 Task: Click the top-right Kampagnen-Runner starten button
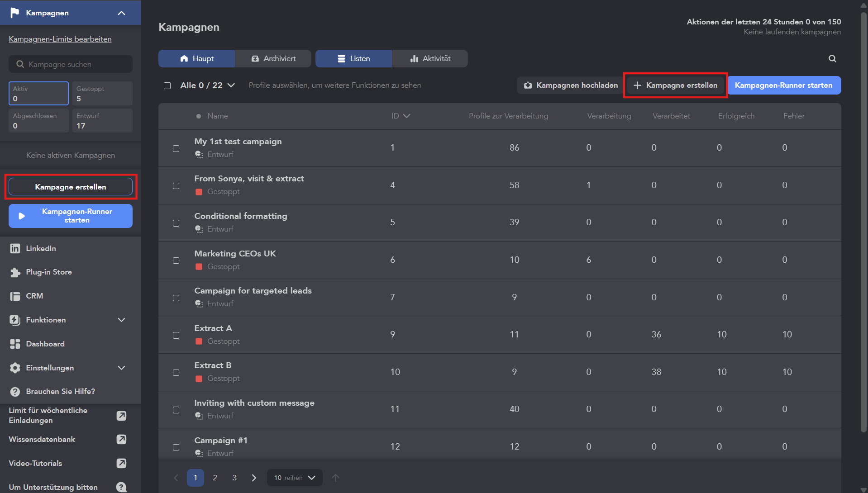pos(784,85)
